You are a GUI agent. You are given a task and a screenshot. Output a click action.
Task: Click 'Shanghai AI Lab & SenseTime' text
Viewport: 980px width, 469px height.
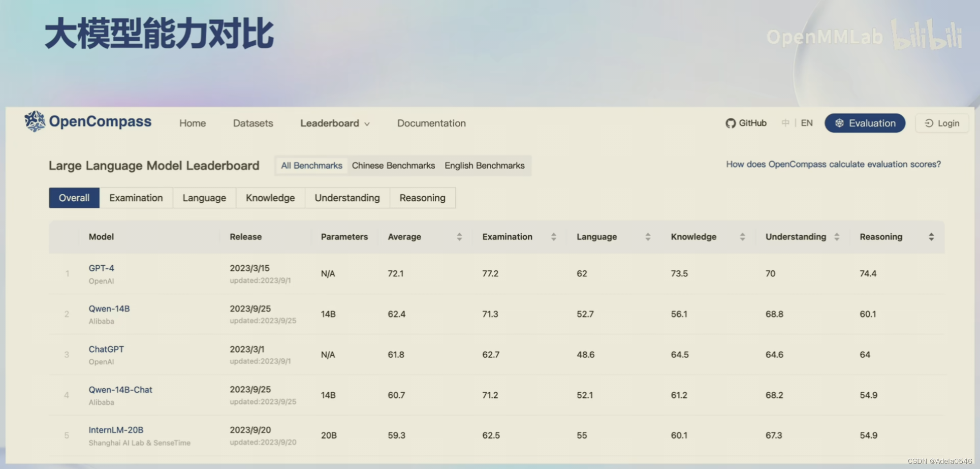pos(140,443)
